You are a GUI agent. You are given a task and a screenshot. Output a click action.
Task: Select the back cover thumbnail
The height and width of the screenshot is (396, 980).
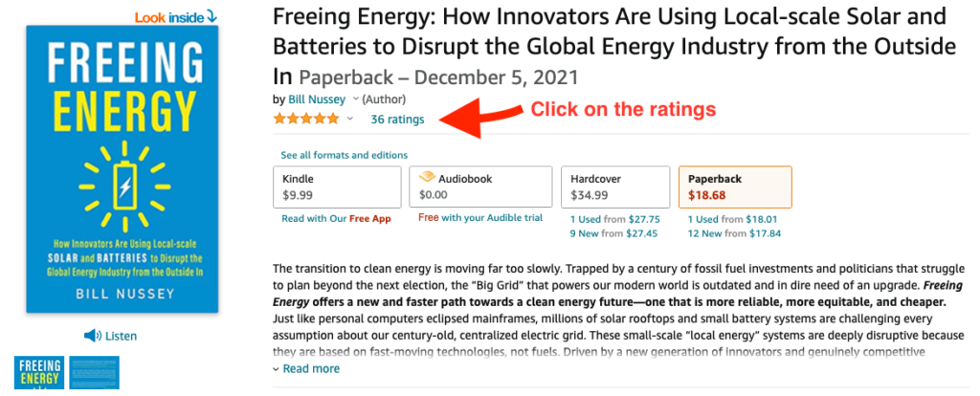tap(95, 372)
